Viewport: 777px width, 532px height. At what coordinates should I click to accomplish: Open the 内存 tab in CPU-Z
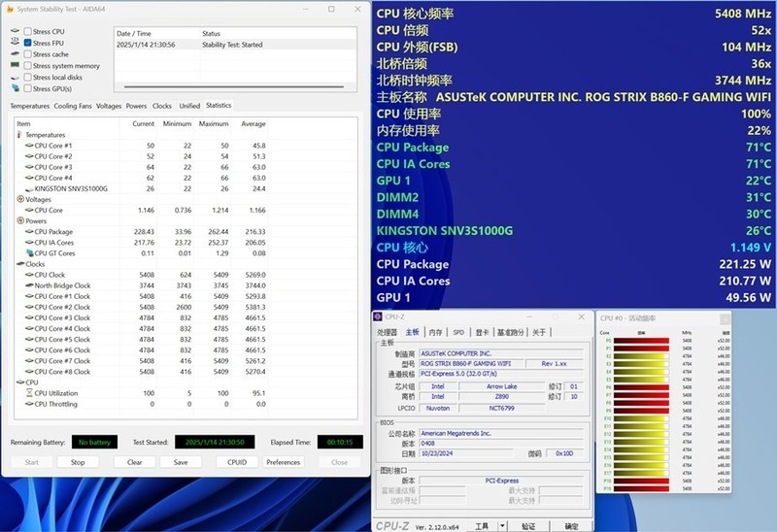[435, 332]
